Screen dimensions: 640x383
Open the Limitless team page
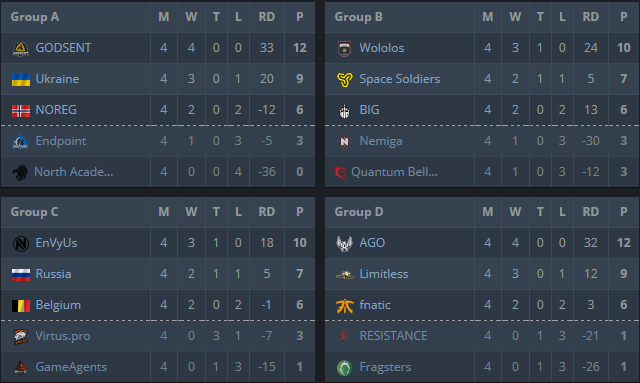pyautogui.click(x=384, y=274)
